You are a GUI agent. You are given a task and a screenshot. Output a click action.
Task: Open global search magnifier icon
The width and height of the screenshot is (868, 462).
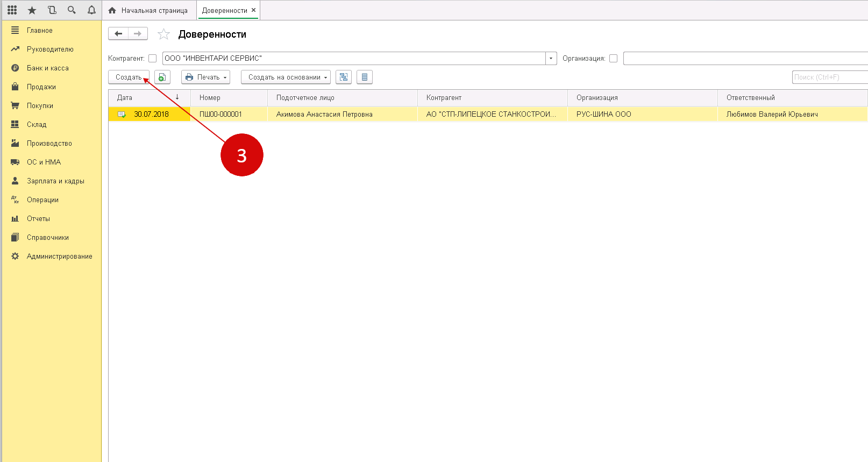72,10
